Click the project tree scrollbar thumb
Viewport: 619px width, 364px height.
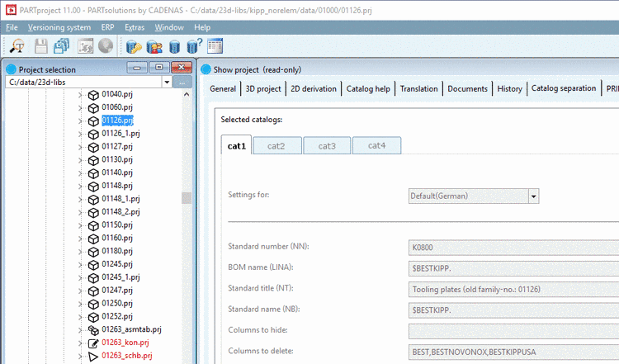tap(187, 198)
